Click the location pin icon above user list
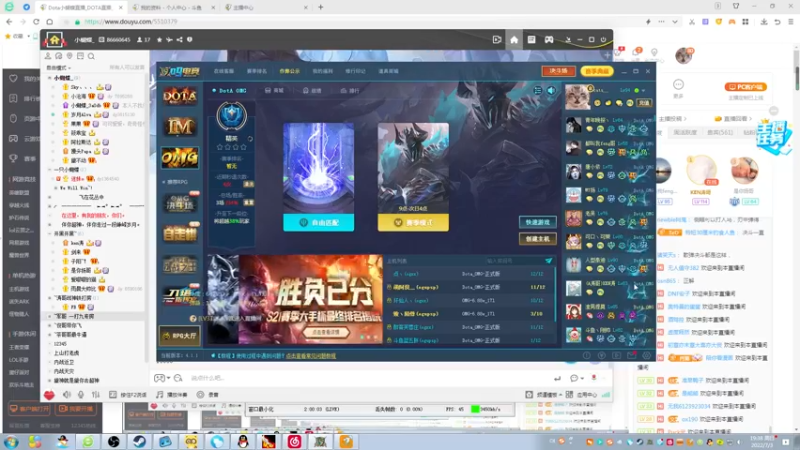 tap(69, 56)
